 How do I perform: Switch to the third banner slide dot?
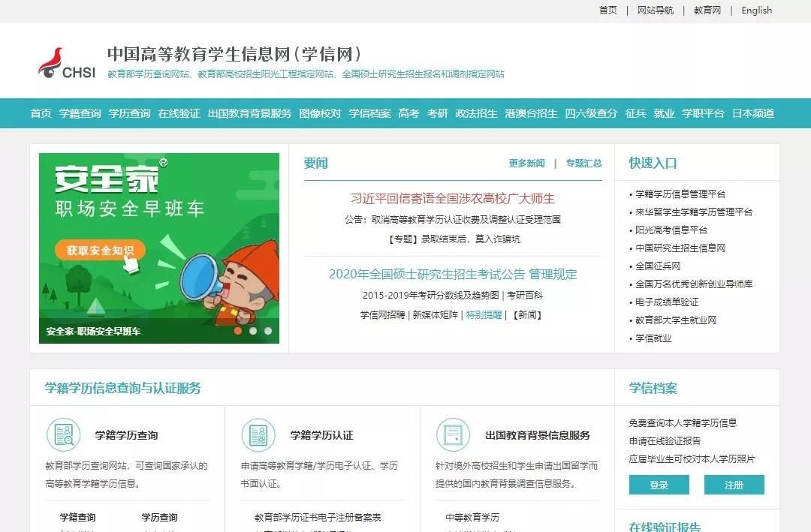click(x=267, y=330)
